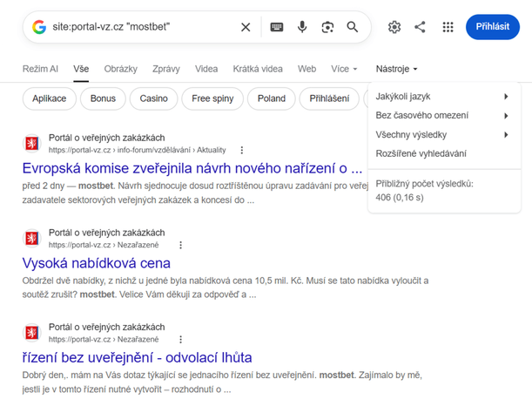The width and height of the screenshot is (532, 406).
Task: Switch to Videa tab
Action: coord(206,69)
